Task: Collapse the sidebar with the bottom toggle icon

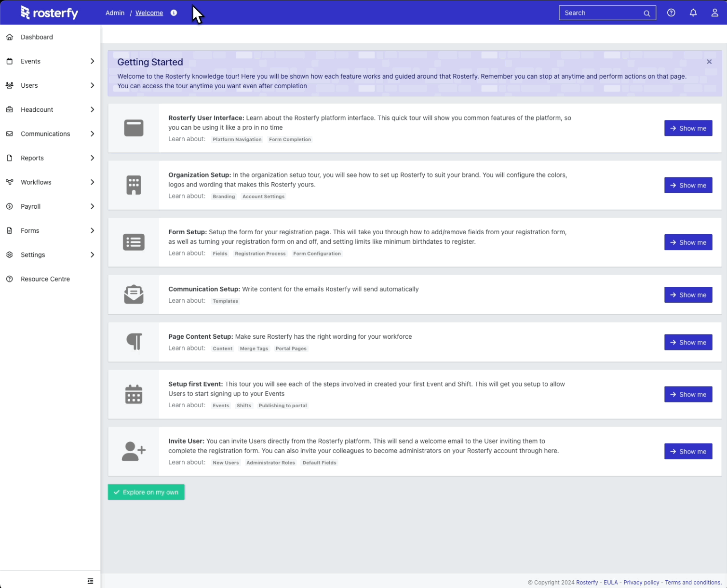Action: click(x=90, y=581)
